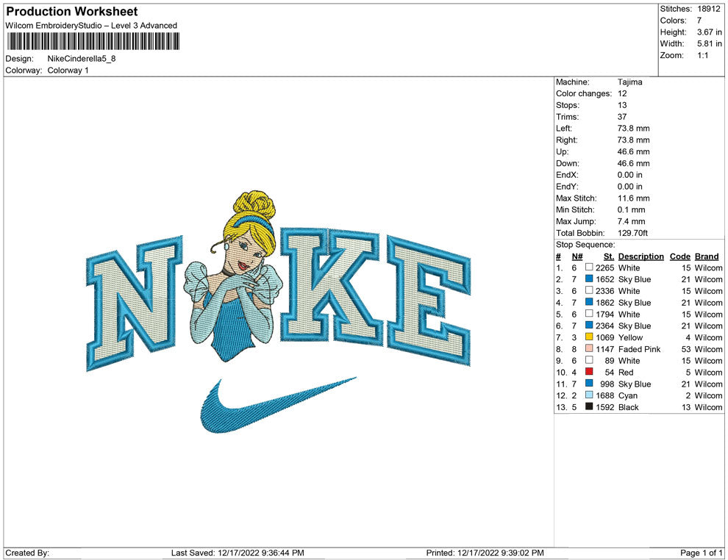Click the total bobbin value '129.70ft'
728x560 pixels.
pos(633,233)
